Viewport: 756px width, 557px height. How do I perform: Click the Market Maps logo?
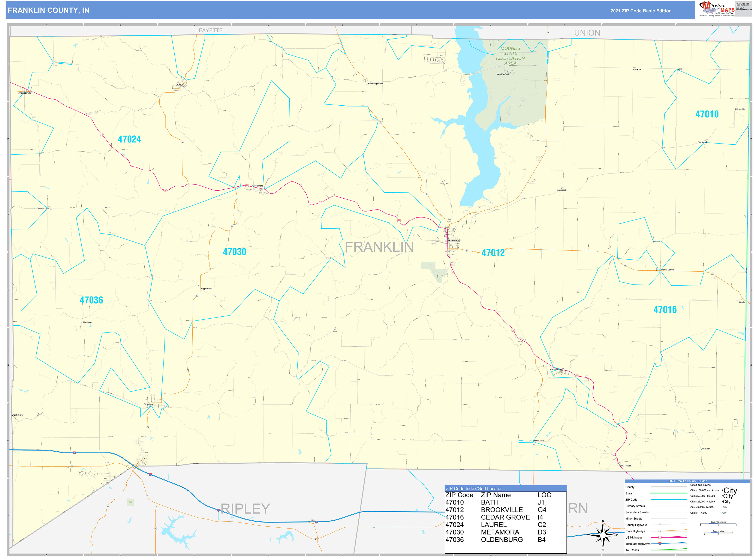717,9
